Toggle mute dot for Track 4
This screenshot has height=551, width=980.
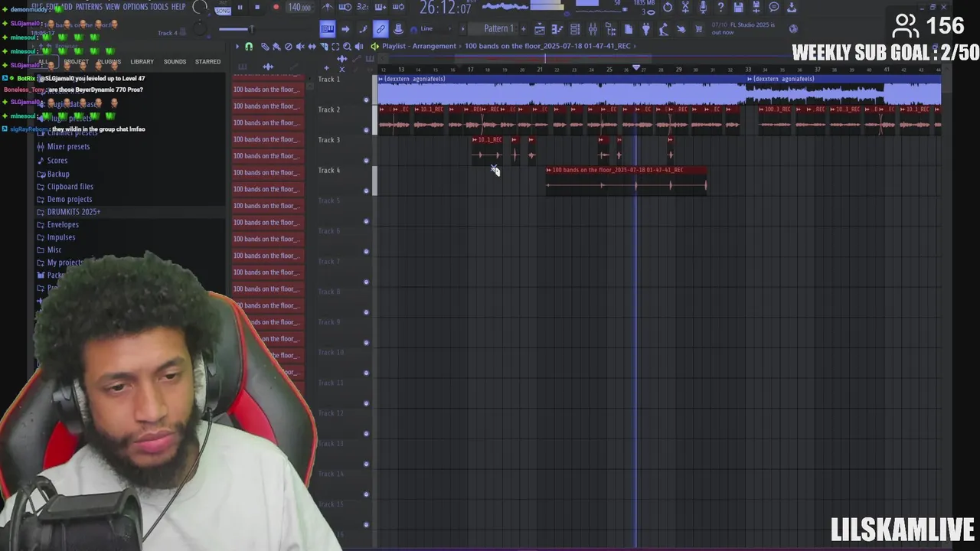[x=366, y=191]
